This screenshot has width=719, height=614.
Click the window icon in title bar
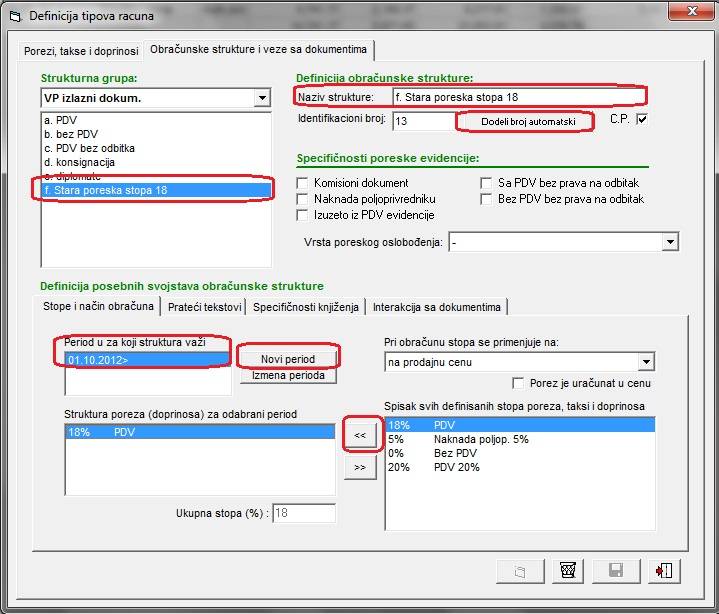point(14,16)
